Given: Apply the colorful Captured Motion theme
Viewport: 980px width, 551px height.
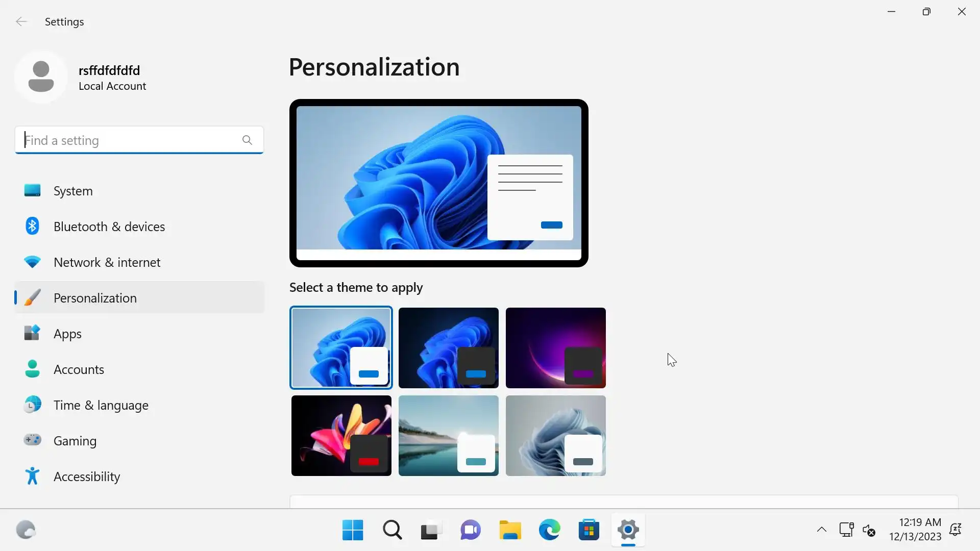Looking at the screenshot, I should click(x=341, y=435).
